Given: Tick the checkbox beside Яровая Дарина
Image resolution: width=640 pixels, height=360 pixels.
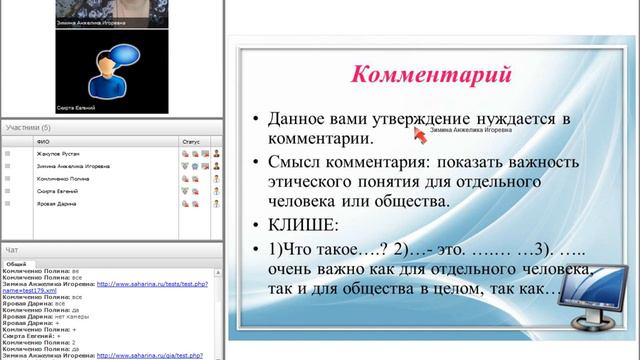Looking at the screenshot, I should click(x=7, y=203).
